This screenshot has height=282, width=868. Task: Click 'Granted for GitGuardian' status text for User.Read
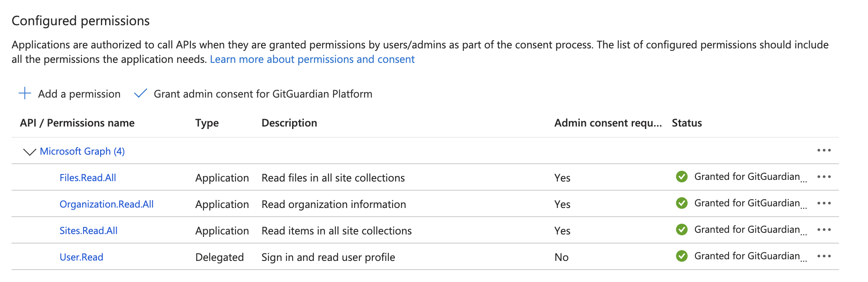point(751,256)
